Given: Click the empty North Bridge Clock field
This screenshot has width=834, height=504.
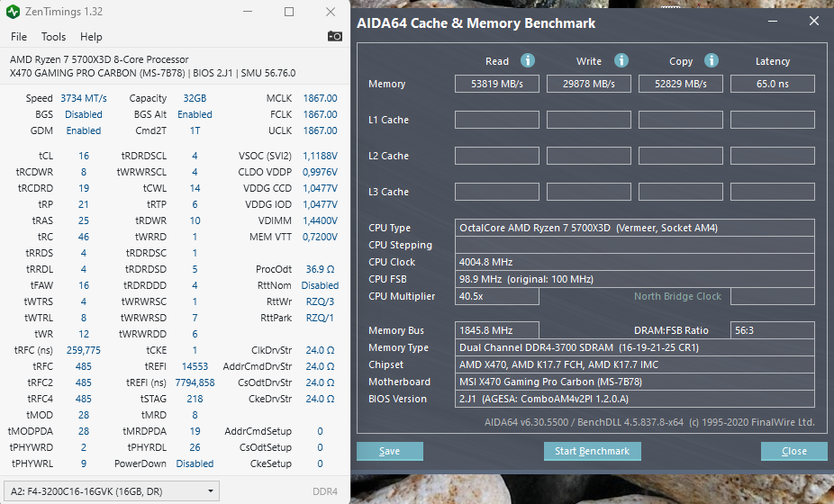Looking at the screenshot, I should click(772, 296).
